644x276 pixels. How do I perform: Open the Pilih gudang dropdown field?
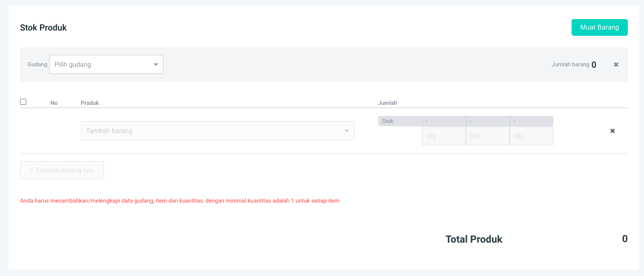click(100, 64)
